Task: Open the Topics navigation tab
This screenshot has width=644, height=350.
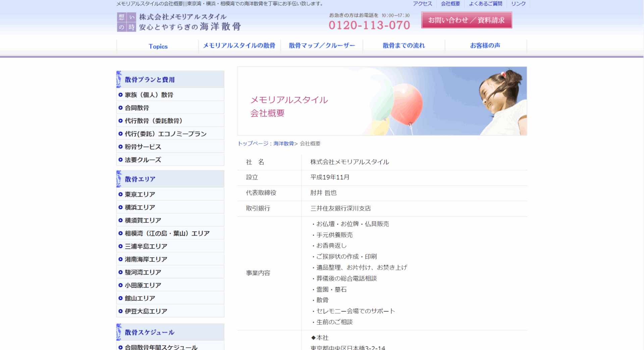Action: pyautogui.click(x=158, y=46)
